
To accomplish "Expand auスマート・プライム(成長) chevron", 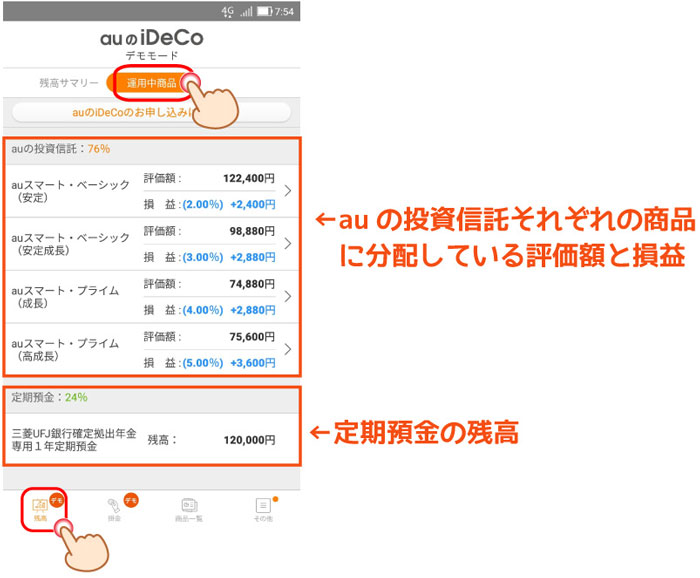I will [288, 296].
